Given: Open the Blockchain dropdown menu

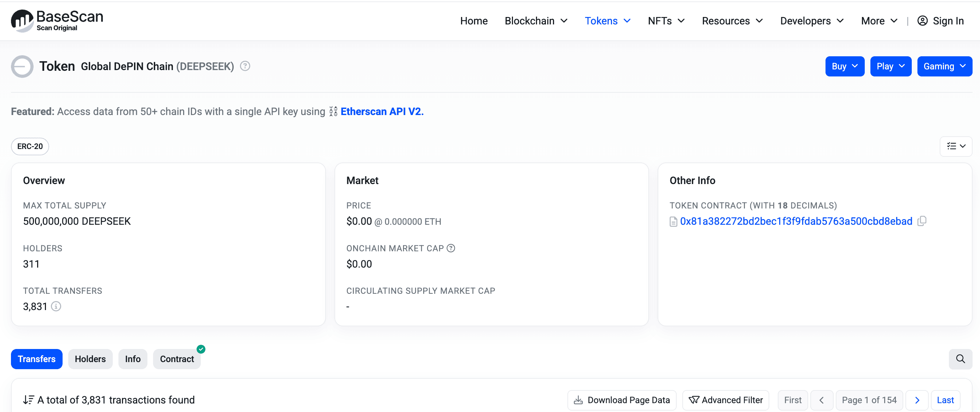Looking at the screenshot, I should tap(536, 21).
